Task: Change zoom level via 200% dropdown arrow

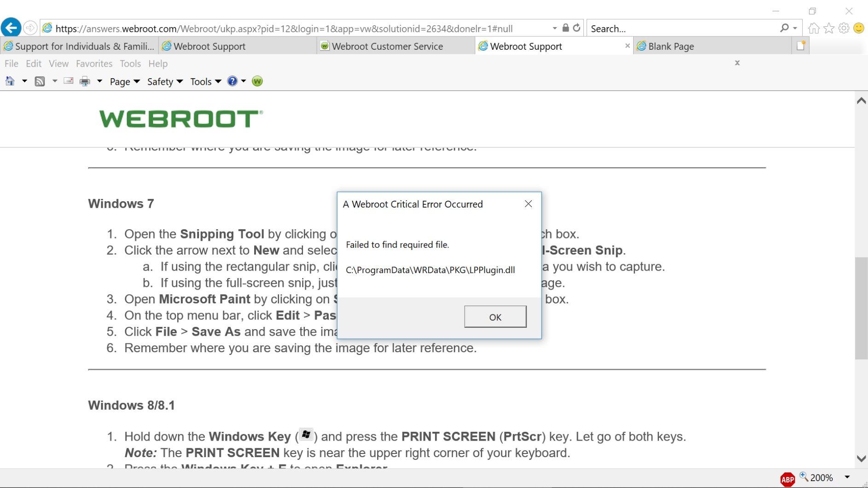Action: [847, 477]
